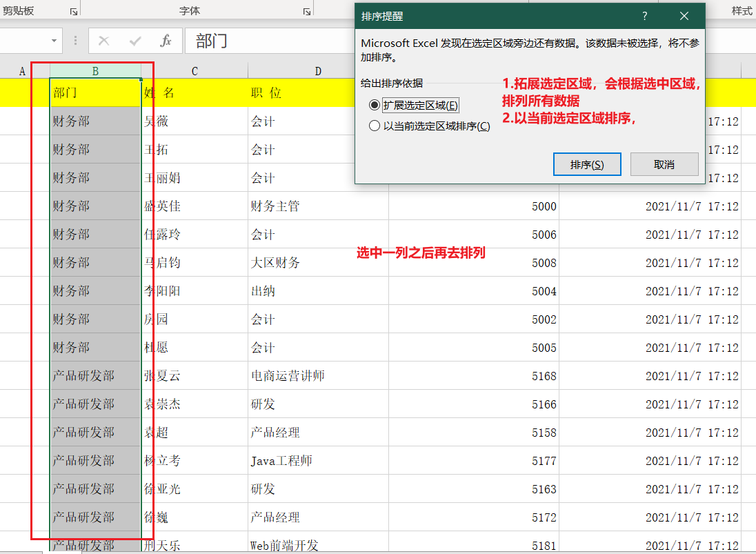Click the 电商运营讲师 position cell
The height and width of the screenshot is (554, 756).
point(318,376)
